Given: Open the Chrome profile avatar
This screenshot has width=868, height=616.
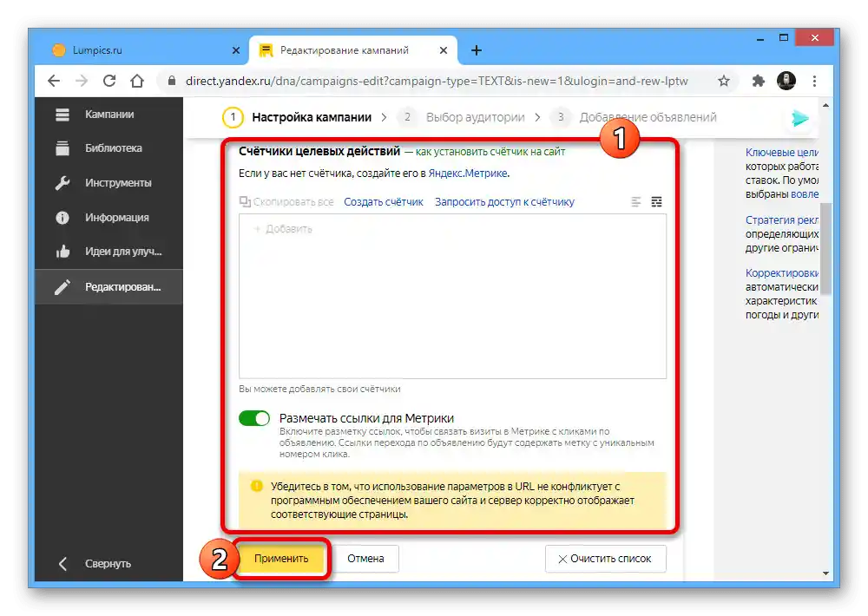Looking at the screenshot, I should click(x=786, y=81).
